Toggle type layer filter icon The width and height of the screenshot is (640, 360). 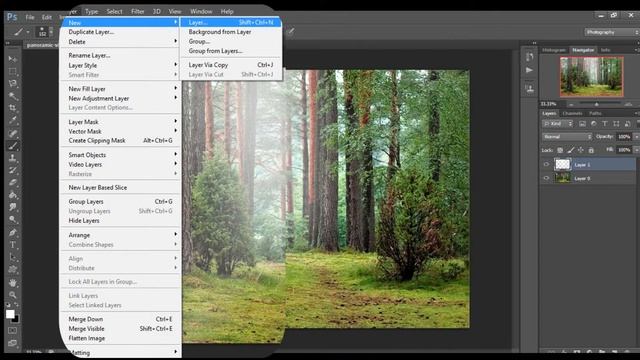coord(605,124)
